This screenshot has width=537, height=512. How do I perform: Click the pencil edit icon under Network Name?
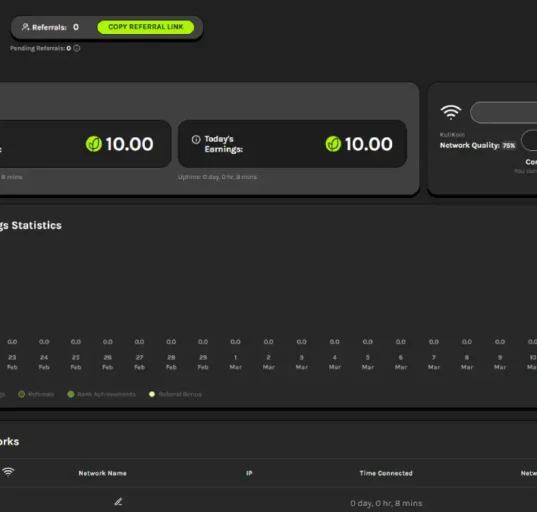(118, 502)
